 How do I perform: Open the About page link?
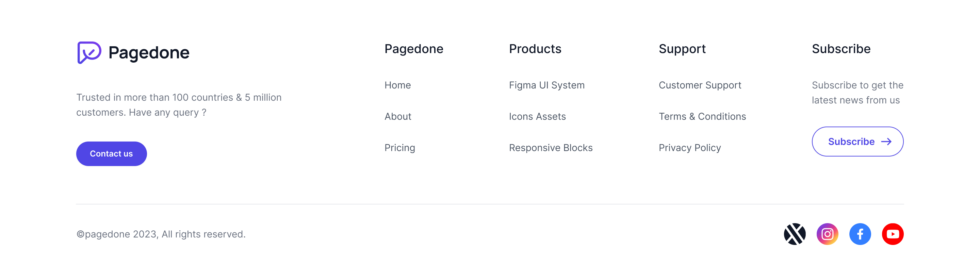[397, 116]
